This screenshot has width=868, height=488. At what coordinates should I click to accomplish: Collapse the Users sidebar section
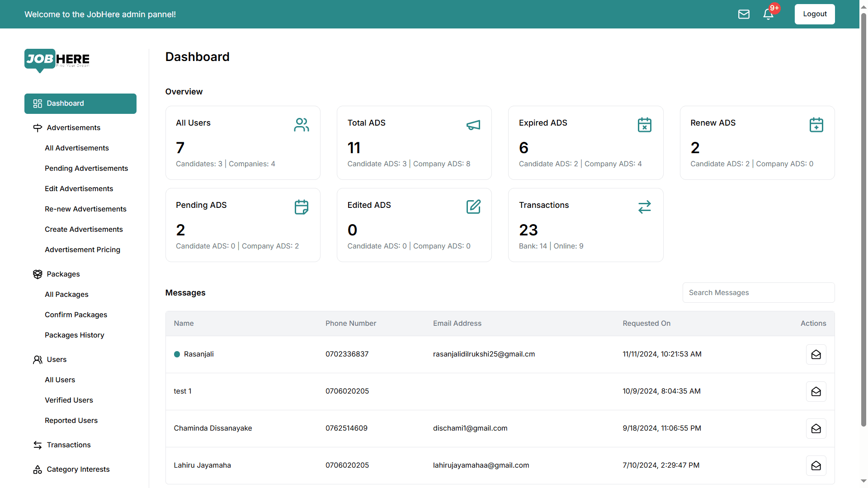coord(57,360)
